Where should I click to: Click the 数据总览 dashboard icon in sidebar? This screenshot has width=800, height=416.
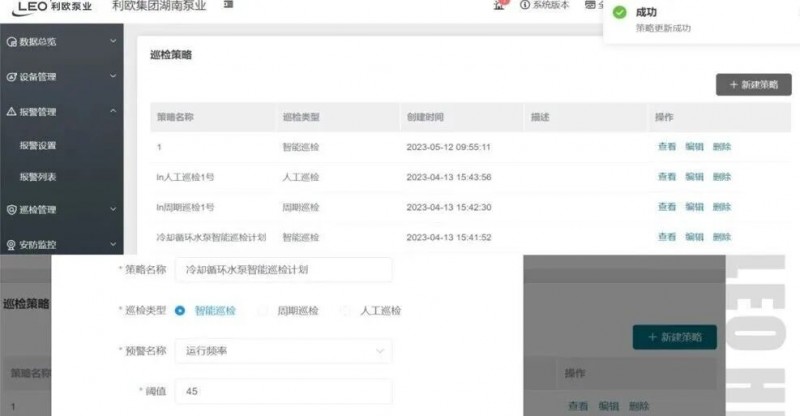point(11,42)
